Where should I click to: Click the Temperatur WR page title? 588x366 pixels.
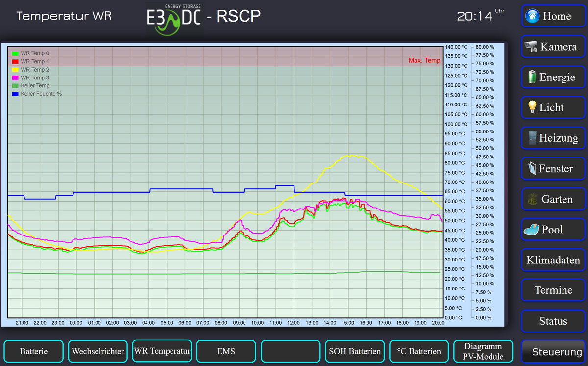click(x=64, y=16)
